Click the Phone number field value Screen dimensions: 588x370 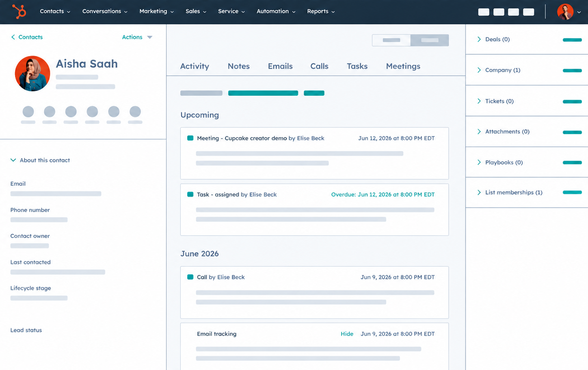tap(39, 220)
